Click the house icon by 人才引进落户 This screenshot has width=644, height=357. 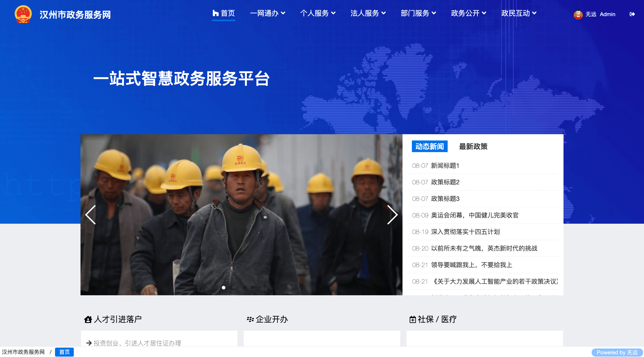88,319
